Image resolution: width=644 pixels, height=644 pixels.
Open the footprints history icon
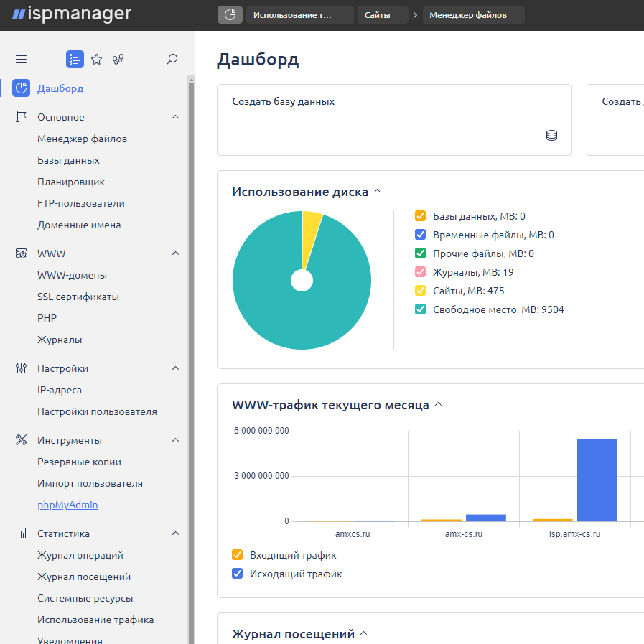click(x=118, y=59)
